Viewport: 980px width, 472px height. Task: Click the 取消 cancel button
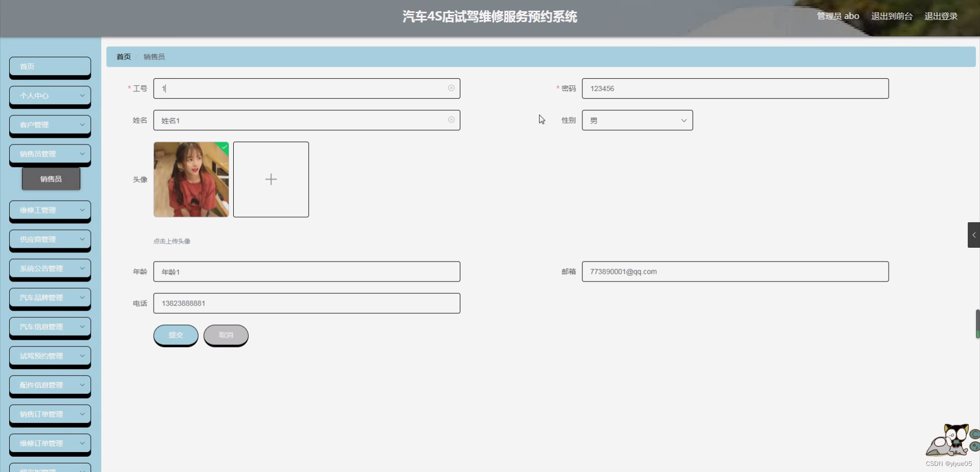coord(226,335)
